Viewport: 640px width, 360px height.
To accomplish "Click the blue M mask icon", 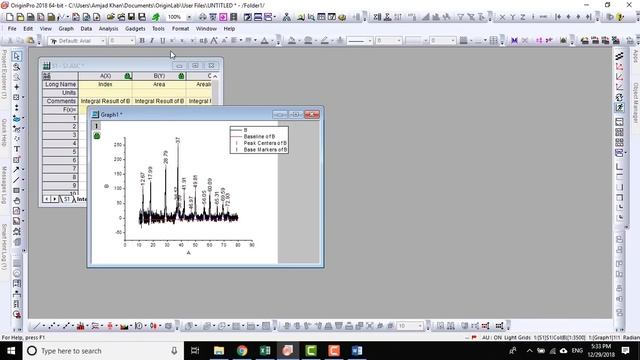I will click(514, 40).
